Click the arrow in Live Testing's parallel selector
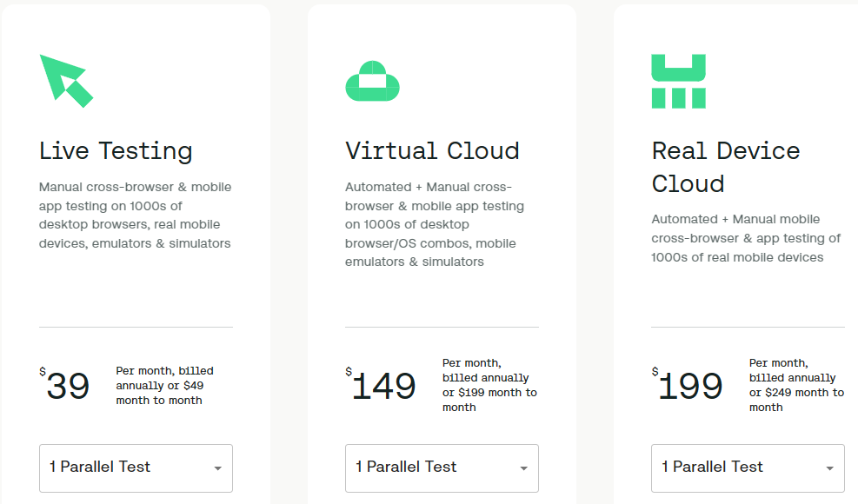The width and height of the screenshot is (858, 504). [x=218, y=468]
